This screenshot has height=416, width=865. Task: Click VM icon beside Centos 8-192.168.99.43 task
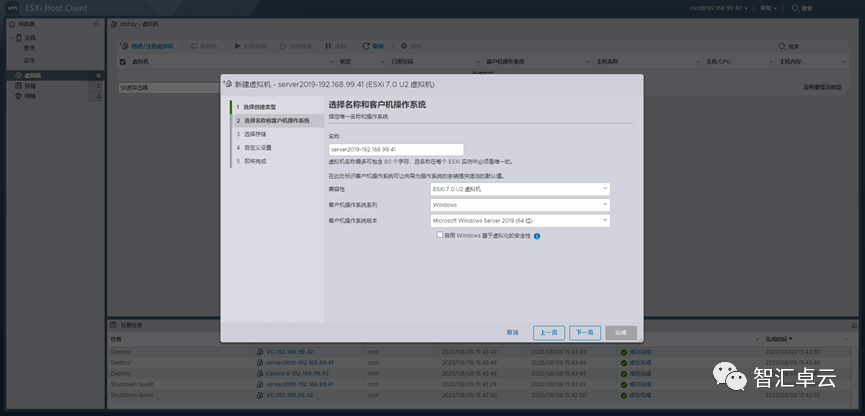(261, 373)
